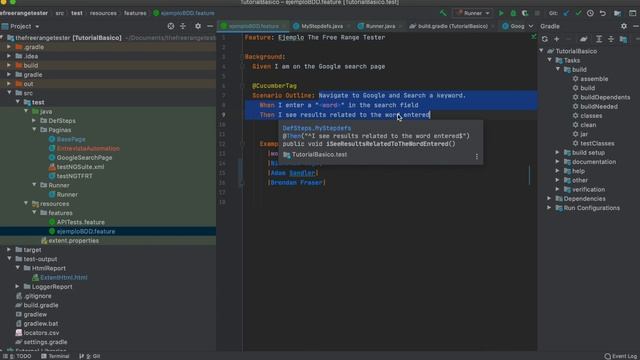This screenshot has height=360, width=640.
Task: Click the Build Project hammer icon
Action: pyautogui.click(x=443, y=13)
